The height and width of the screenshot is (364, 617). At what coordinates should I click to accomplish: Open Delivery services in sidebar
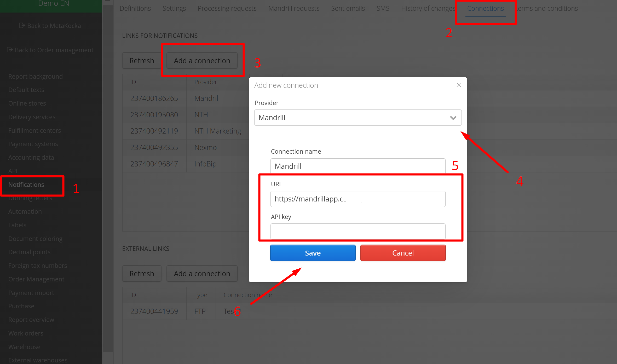point(32,117)
